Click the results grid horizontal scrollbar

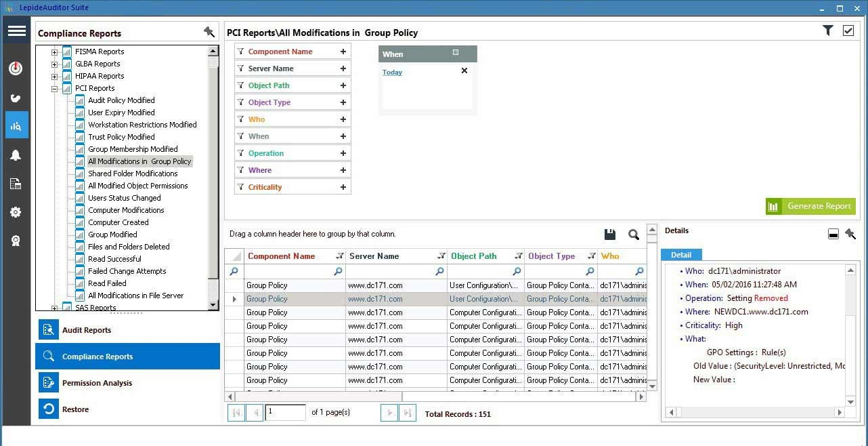coord(435,397)
